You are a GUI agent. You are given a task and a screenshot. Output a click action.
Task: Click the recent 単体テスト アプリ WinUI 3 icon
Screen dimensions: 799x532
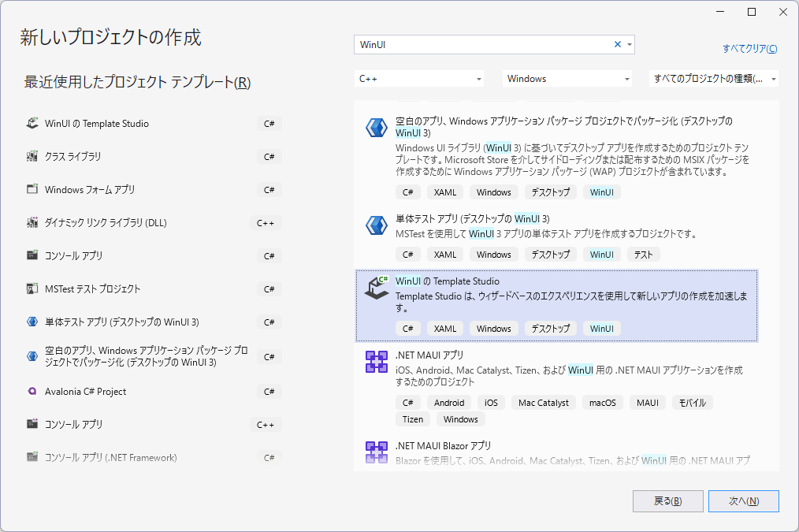[32, 322]
